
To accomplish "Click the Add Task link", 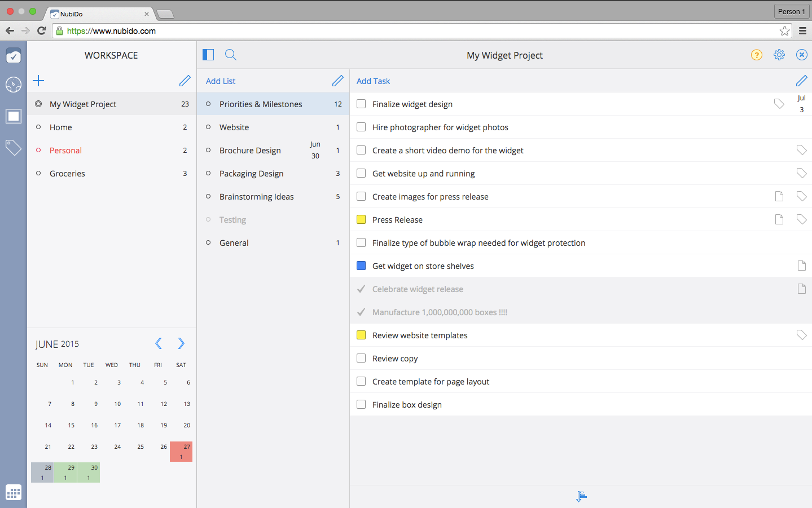I will pos(373,81).
